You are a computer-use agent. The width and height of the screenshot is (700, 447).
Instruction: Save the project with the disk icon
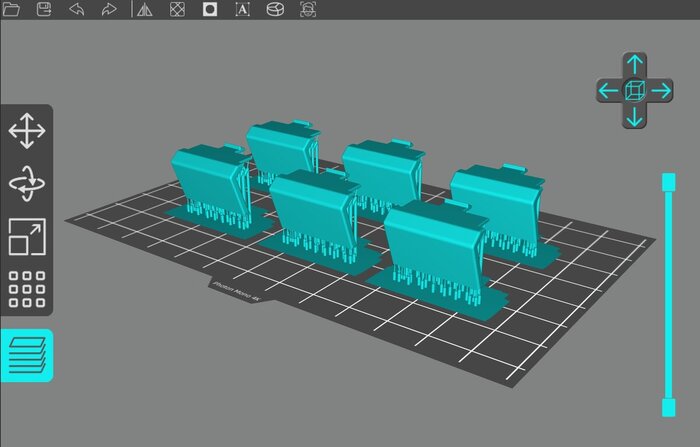tap(44, 9)
